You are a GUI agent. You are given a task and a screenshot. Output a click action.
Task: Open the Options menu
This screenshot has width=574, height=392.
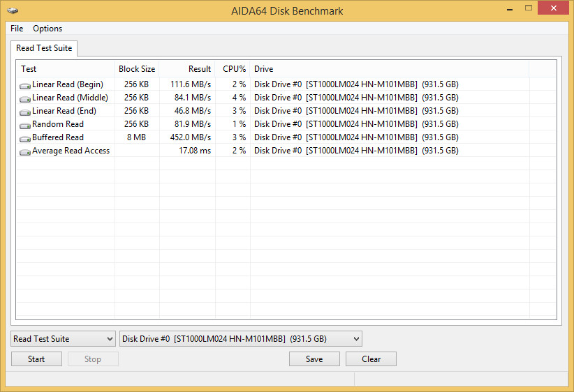(x=47, y=29)
